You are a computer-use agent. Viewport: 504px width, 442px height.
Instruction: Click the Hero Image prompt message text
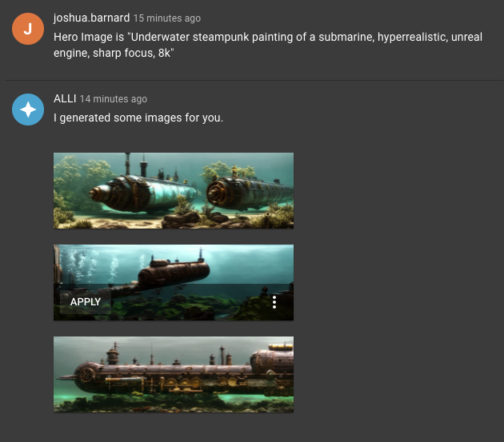click(x=268, y=45)
